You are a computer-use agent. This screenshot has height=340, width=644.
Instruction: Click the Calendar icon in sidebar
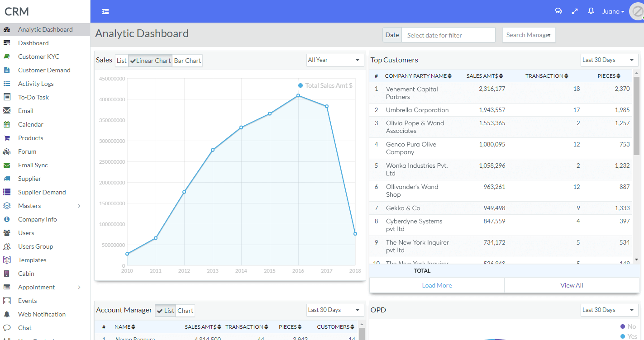7,124
